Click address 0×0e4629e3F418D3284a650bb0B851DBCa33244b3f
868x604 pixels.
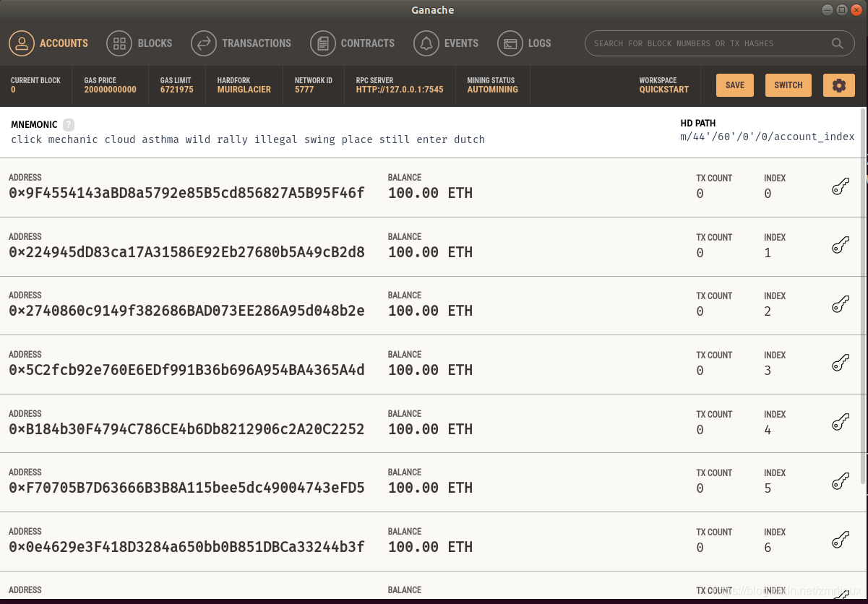186,547
